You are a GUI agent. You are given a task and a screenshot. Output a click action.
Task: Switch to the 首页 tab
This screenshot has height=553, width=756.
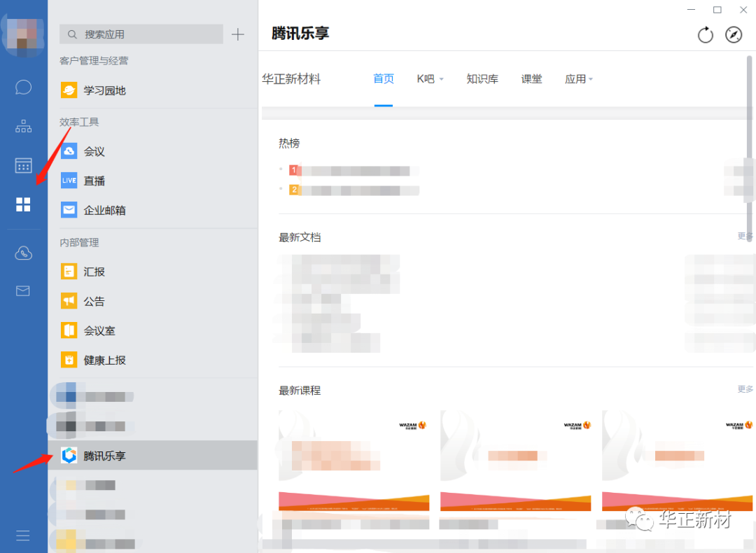tap(384, 78)
